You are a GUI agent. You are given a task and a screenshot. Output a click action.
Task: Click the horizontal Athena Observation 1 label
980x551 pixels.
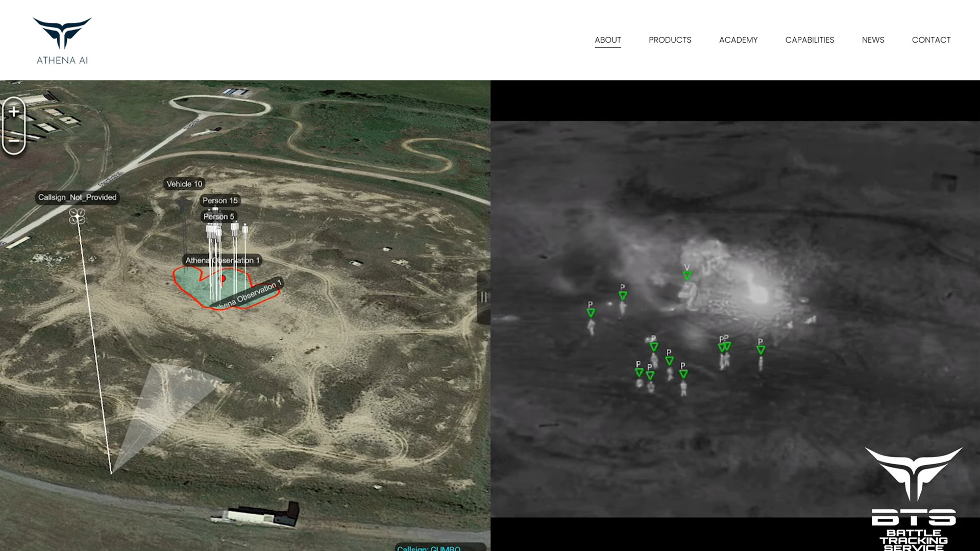point(223,260)
